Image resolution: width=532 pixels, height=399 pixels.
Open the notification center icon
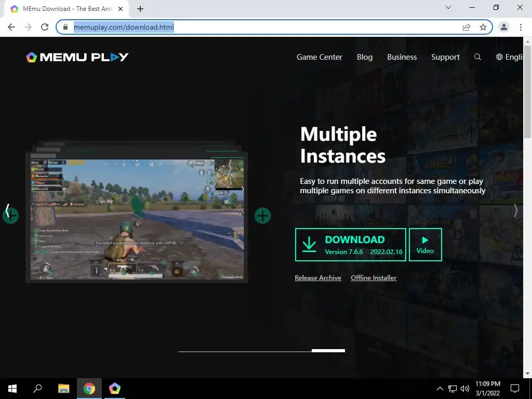click(x=515, y=389)
